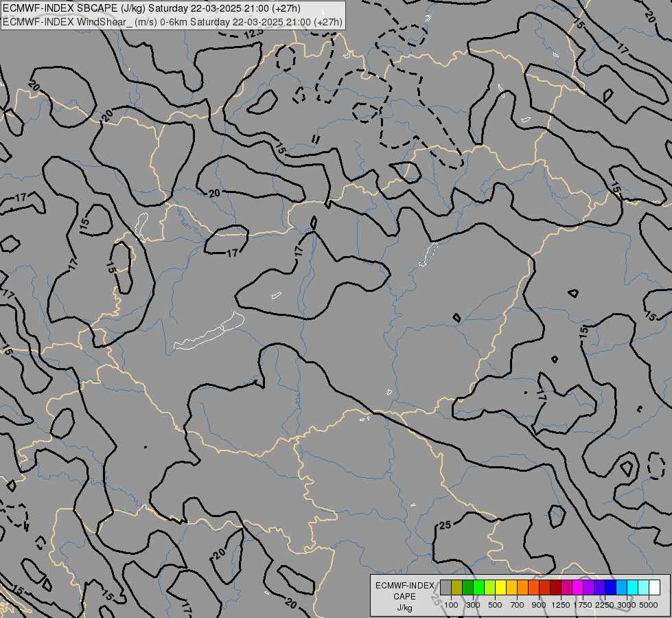Select the 900 legend value
The height and width of the screenshot is (618, 672).
click(539, 605)
